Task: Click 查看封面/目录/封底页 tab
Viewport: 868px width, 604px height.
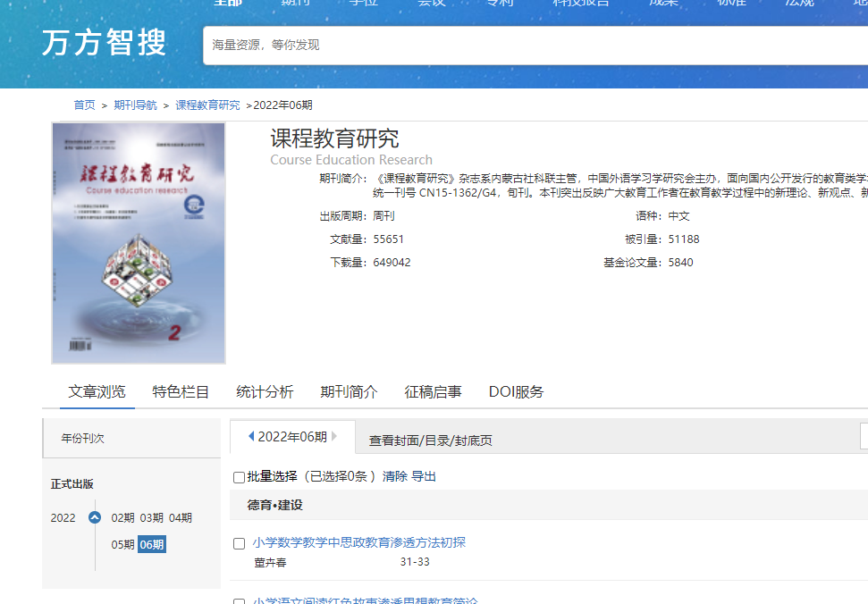Action: coord(430,440)
